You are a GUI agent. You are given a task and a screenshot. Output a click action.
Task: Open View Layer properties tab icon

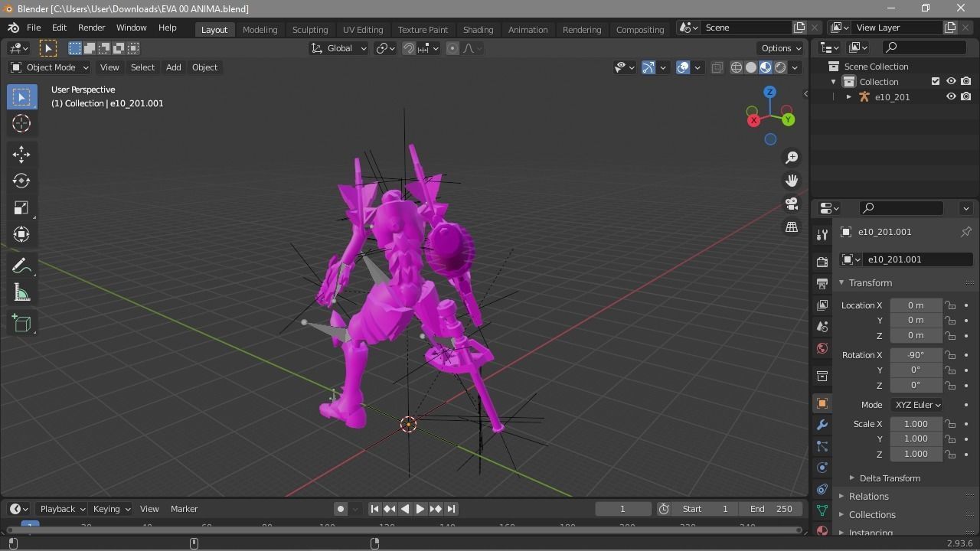[822, 305]
